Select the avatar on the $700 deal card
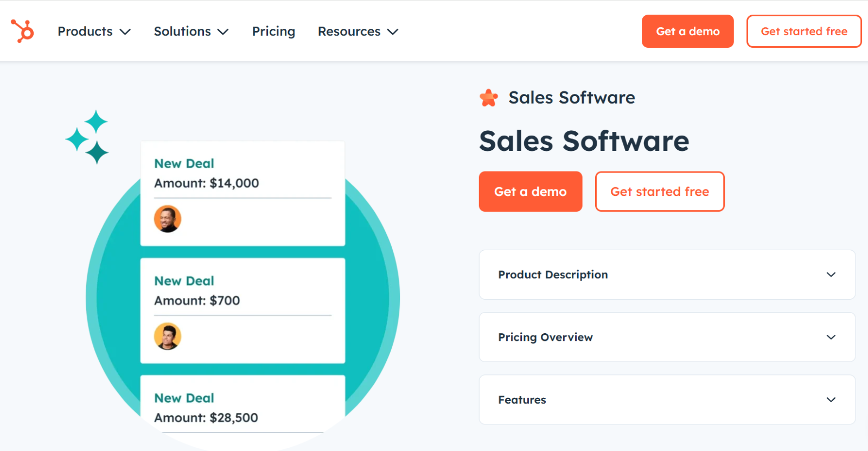The height and width of the screenshot is (451, 868). click(168, 336)
